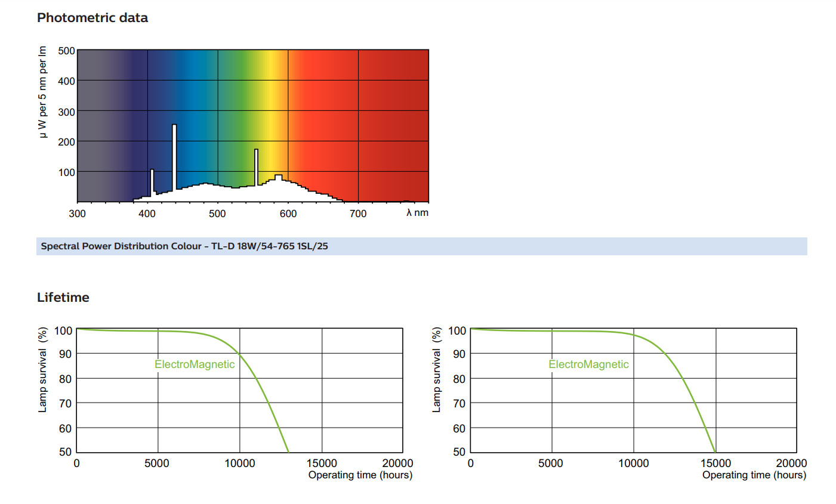The image size is (836, 504).
Task: Click the 700 tick label on the wavelength axis
Action: coord(358,214)
